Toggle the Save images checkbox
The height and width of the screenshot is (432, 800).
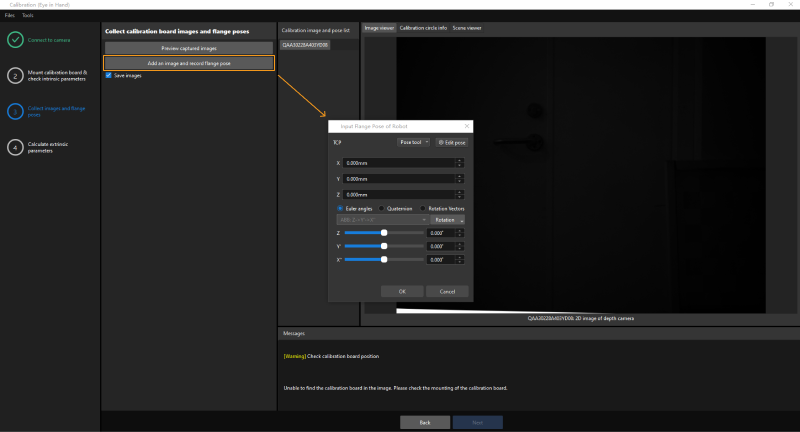tap(108, 75)
